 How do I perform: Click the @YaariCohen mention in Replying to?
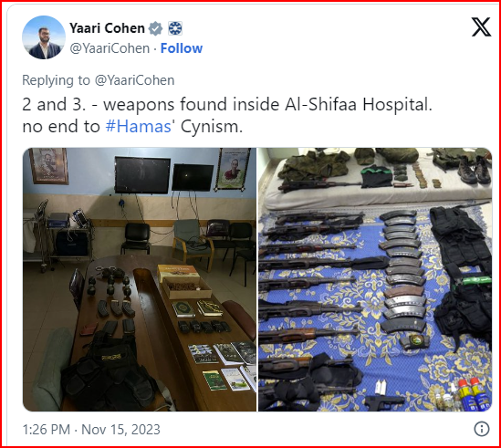pos(134,80)
